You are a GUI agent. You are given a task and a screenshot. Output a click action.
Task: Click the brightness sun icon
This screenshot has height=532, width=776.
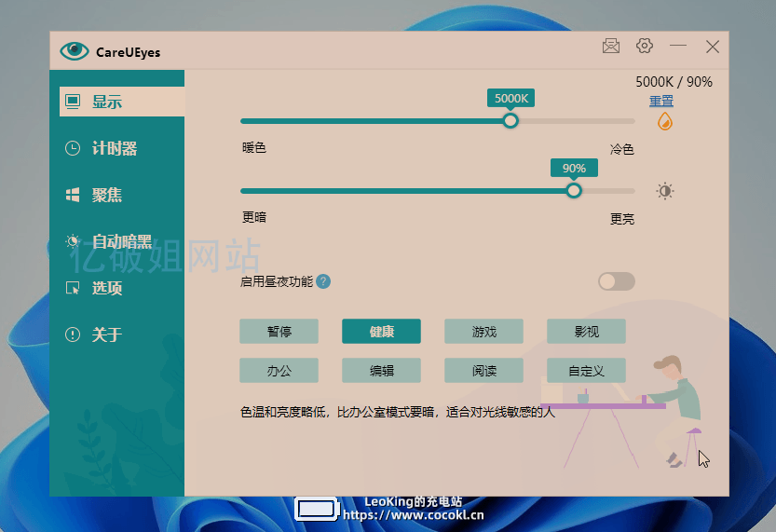(x=664, y=191)
